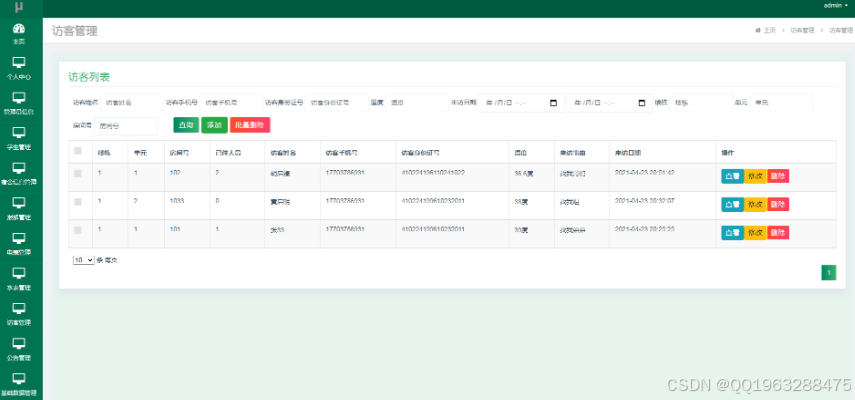Click the red 批量删除 batch delete button
The height and width of the screenshot is (400, 855).
click(250, 125)
